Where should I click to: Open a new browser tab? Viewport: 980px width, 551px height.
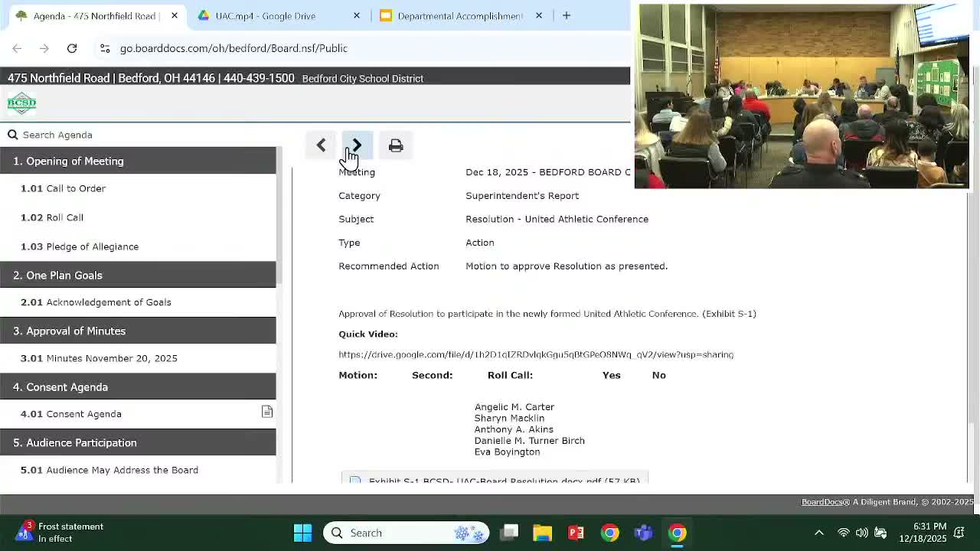coord(567,15)
